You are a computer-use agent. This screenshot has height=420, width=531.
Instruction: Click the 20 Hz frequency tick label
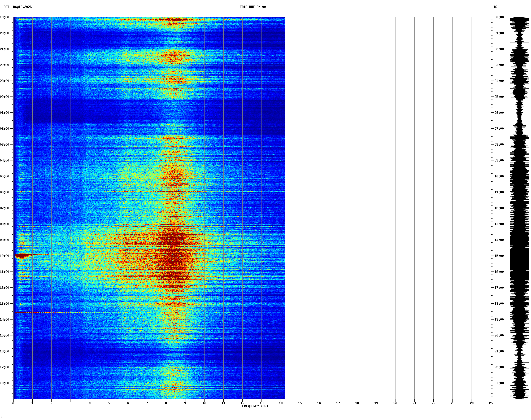395,403
